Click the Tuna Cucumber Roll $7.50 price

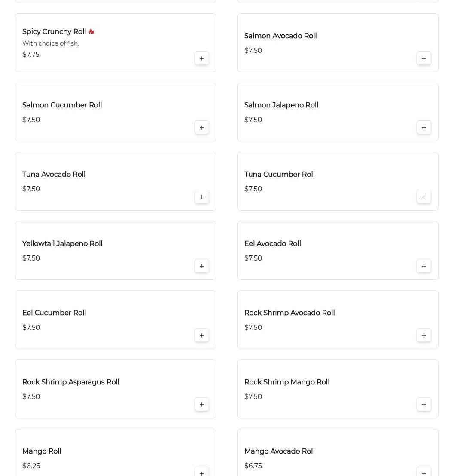(253, 189)
